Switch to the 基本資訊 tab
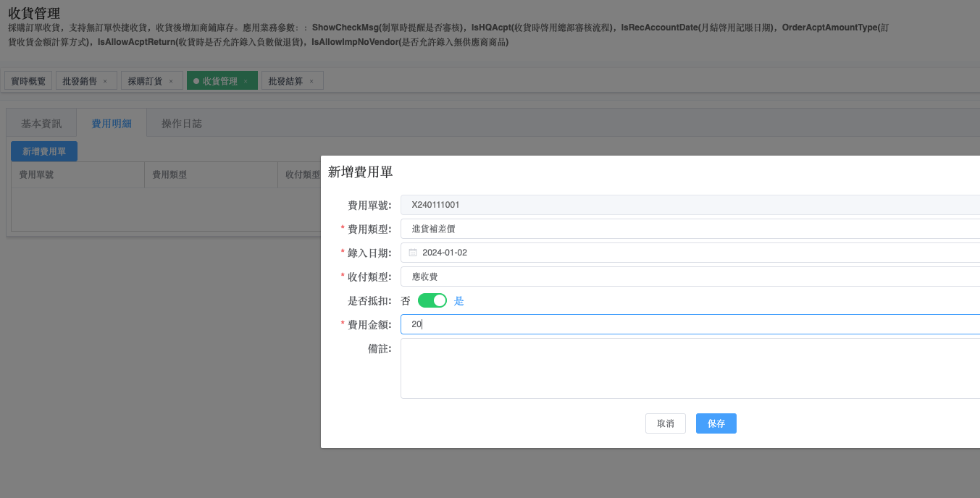This screenshot has height=498, width=980. click(41, 124)
